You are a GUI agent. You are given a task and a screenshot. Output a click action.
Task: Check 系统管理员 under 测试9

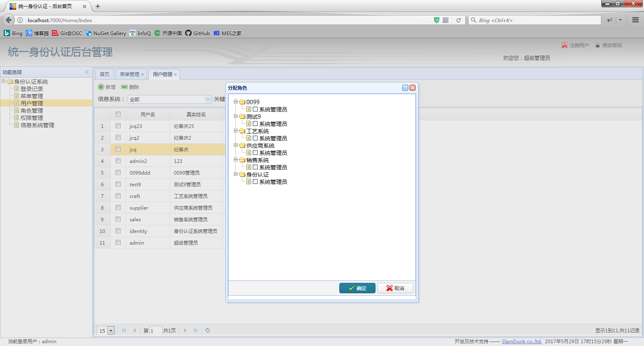pyautogui.click(x=255, y=124)
